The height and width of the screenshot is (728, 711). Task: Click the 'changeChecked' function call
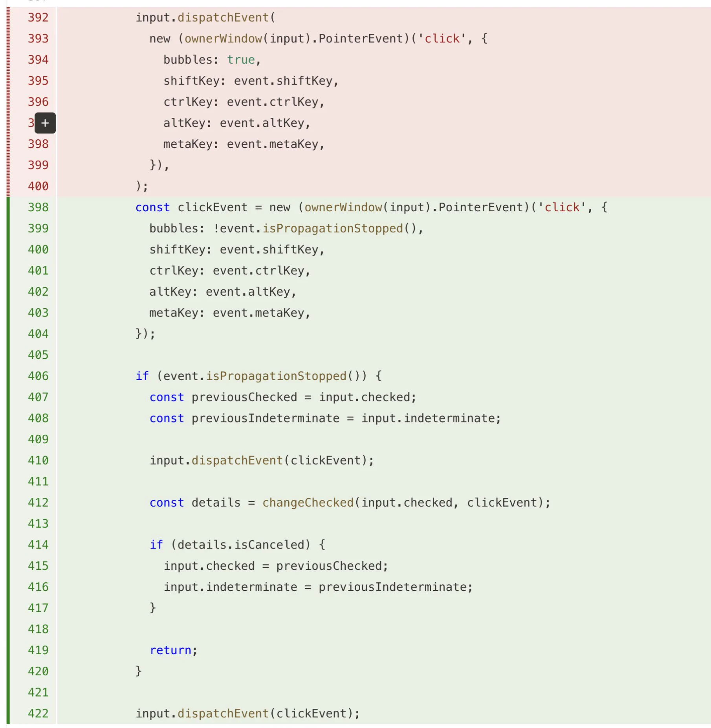click(308, 503)
